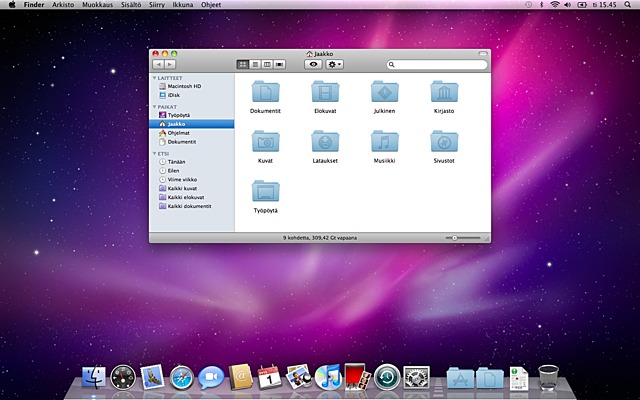Collapse the LAITTEET sidebar section
Viewport: 640px width, 400px height.
point(155,78)
